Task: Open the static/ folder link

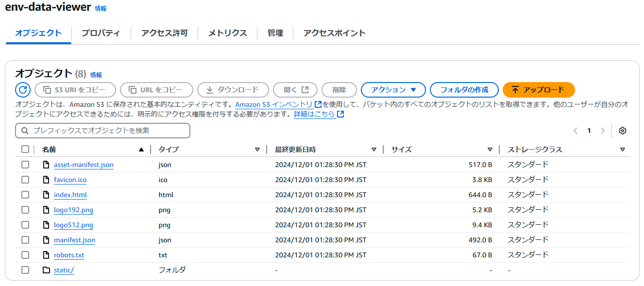Action: click(x=64, y=270)
